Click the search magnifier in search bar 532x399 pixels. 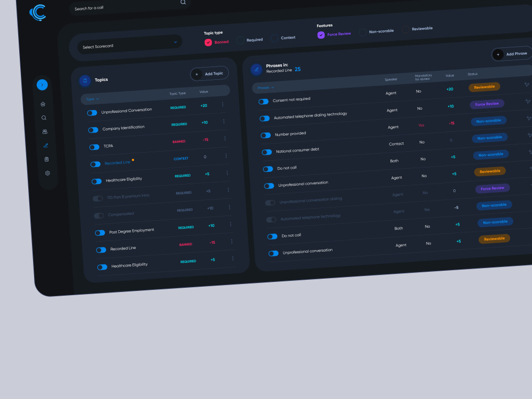pyautogui.click(x=183, y=2)
